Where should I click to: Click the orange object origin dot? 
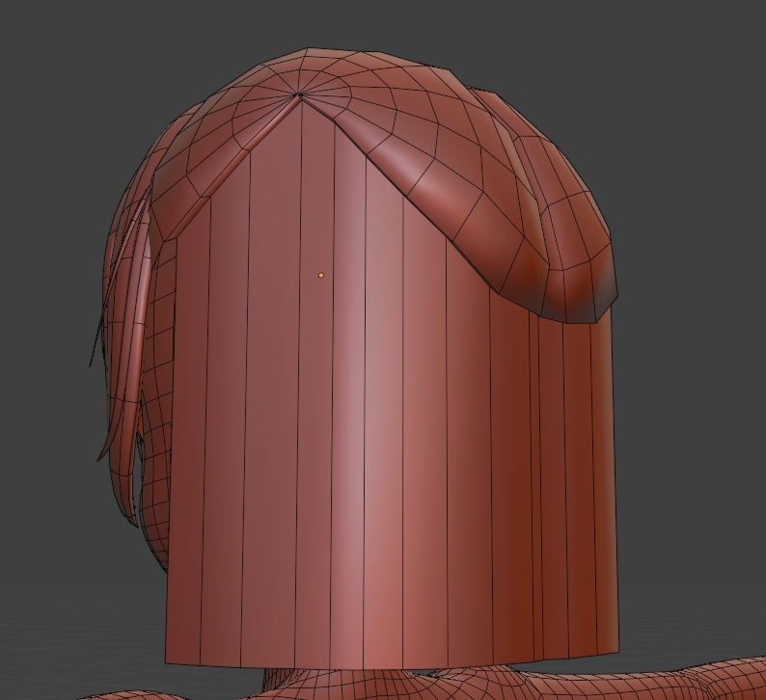321,276
